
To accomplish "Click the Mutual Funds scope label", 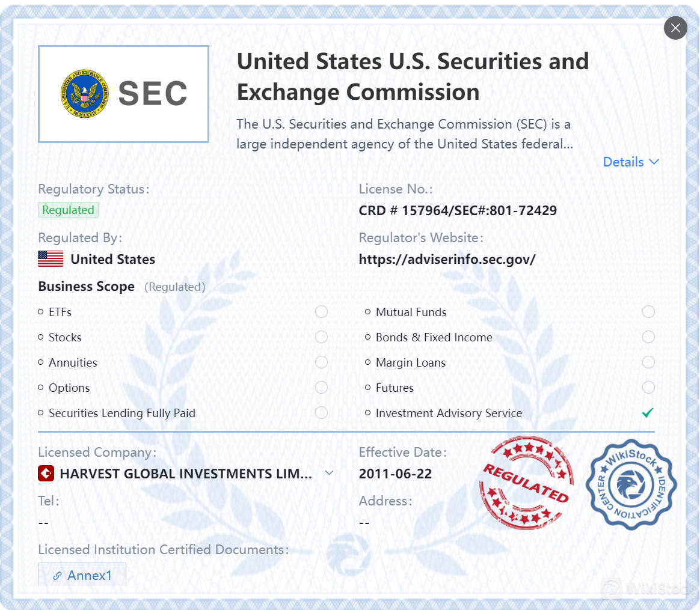I will click(x=411, y=312).
